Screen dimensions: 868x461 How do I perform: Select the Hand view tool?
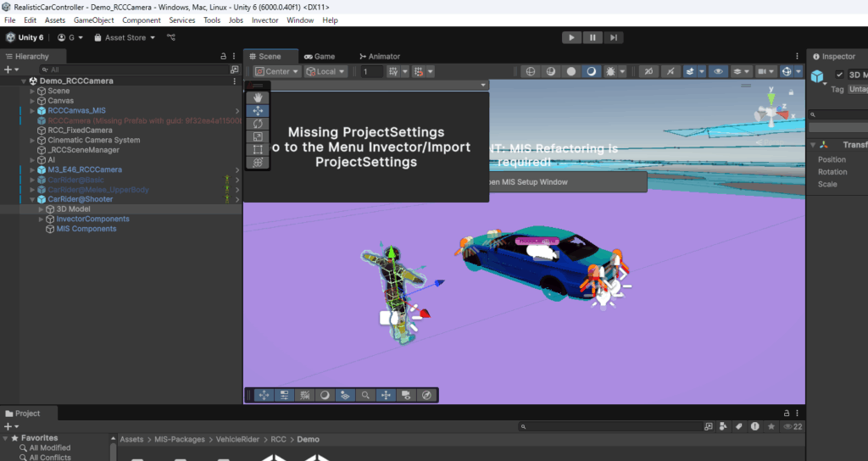pos(259,98)
